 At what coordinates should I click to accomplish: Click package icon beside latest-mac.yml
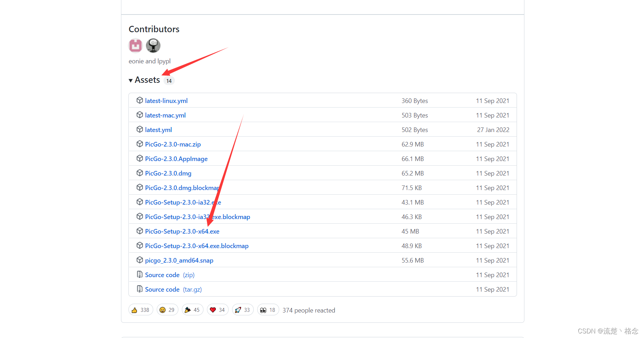[x=140, y=115]
